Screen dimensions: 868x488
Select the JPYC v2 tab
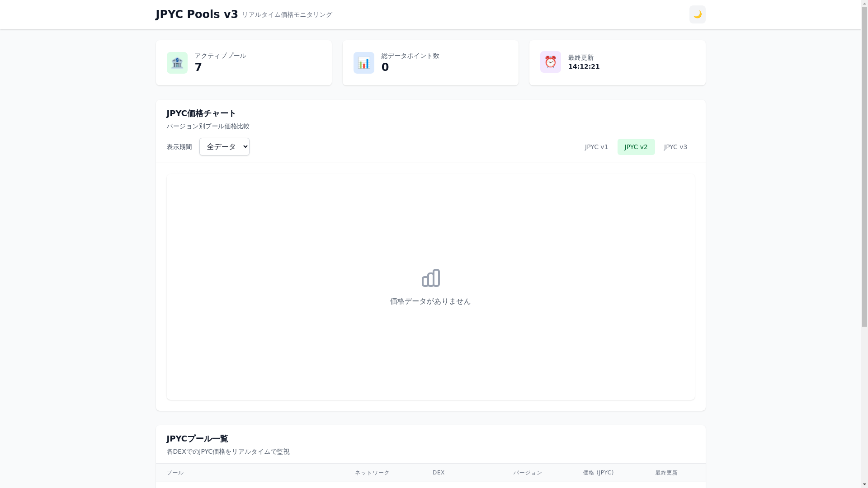pyautogui.click(x=636, y=147)
